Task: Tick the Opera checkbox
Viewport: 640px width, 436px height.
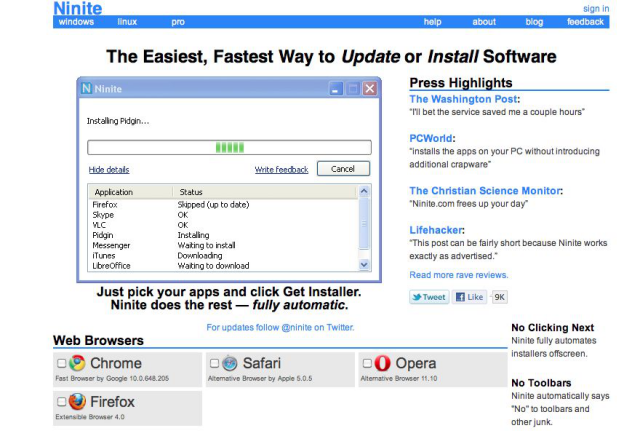Action: pos(367,363)
